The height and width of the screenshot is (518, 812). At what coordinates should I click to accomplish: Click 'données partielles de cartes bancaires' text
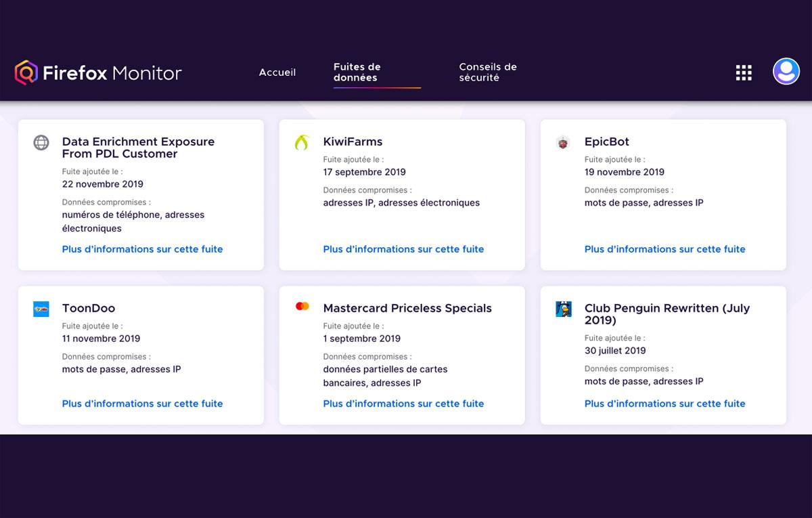pyautogui.click(x=385, y=376)
